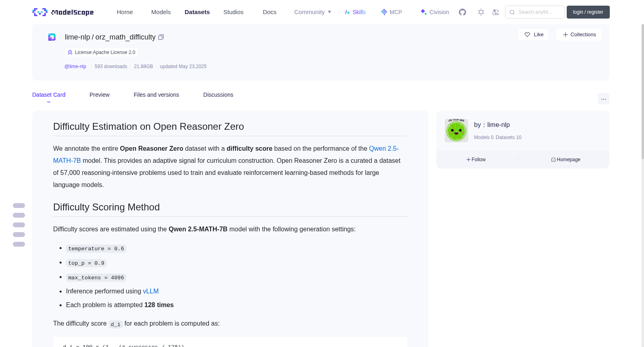Open the Qwen 2.5-MATH-7B model link
Image resolution: width=644 pixels, height=347 pixels.
pyautogui.click(x=226, y=154)
